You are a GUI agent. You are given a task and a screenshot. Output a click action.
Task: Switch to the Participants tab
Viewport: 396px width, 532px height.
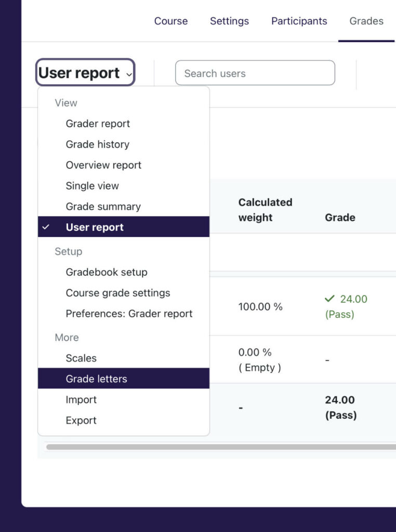pos(299,21)
